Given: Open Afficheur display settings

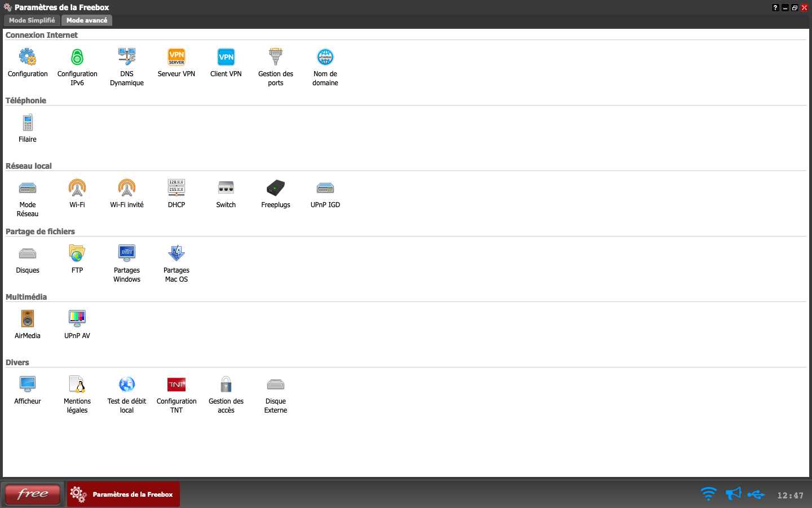Looking at the screenshot, I should 28,390.
